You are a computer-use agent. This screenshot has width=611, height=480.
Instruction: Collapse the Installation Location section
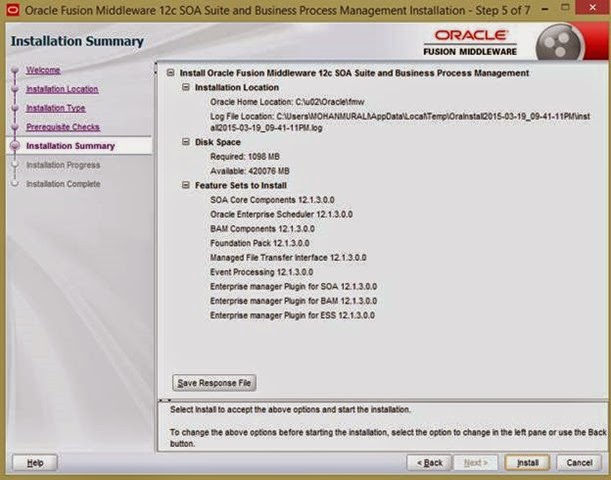(x=186, y=87)
